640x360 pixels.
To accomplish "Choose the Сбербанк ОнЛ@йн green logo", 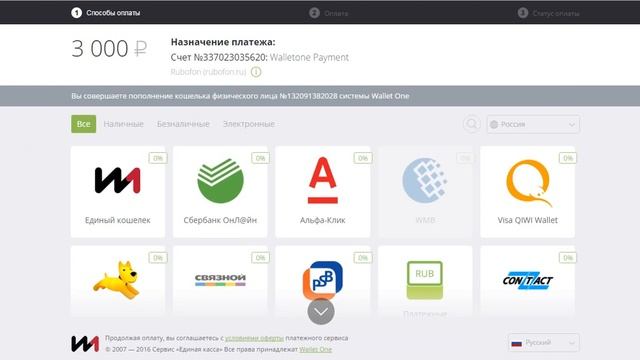I will (220, 181).
